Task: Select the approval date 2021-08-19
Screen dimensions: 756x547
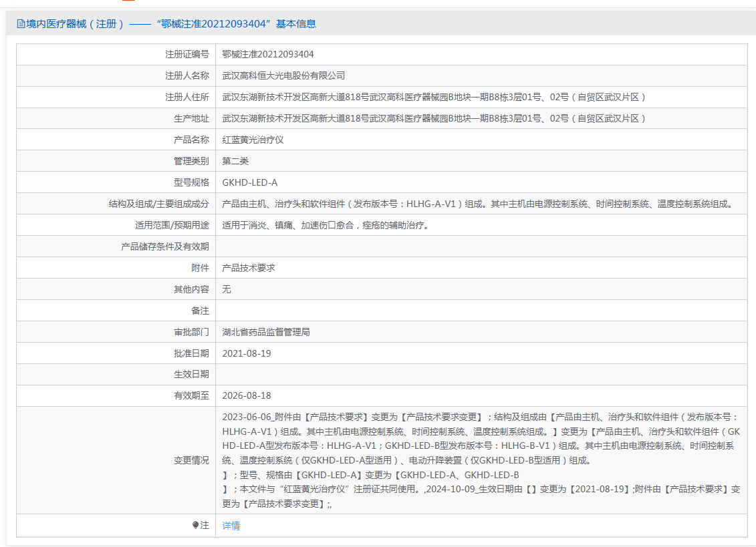Action: click(x=247, y=353)
